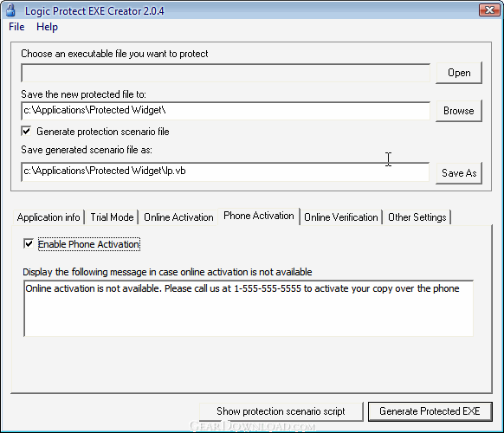Viewport: 504px width, 433px height.
Task: Open the Help menu
Action: pyautogui.click(x=47, y=27)
